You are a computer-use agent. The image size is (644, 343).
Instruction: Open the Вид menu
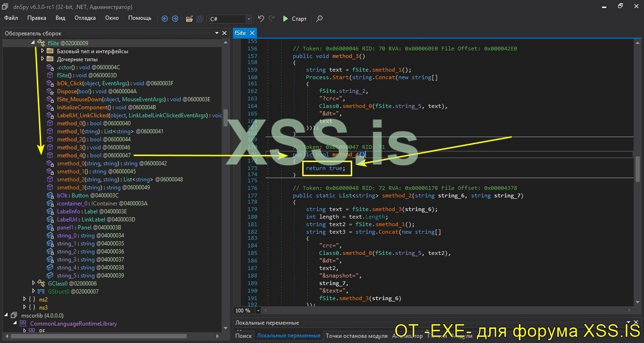60,18
